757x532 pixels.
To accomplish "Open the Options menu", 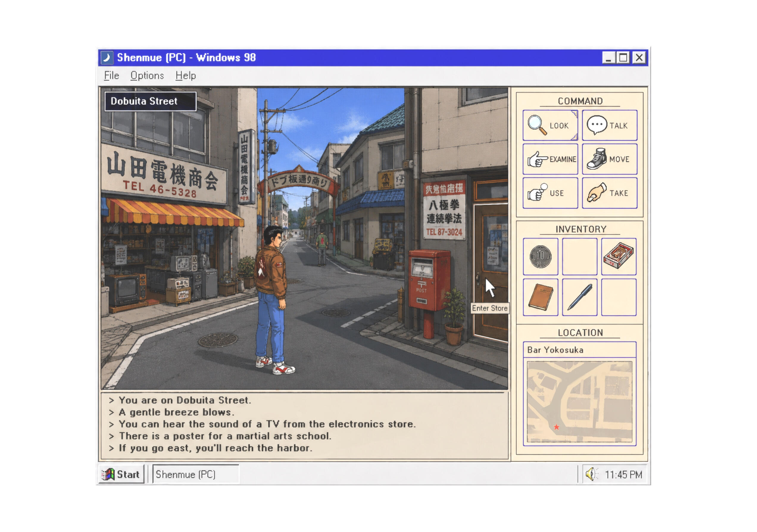I will pyautogui.click(x=147, y=76).
